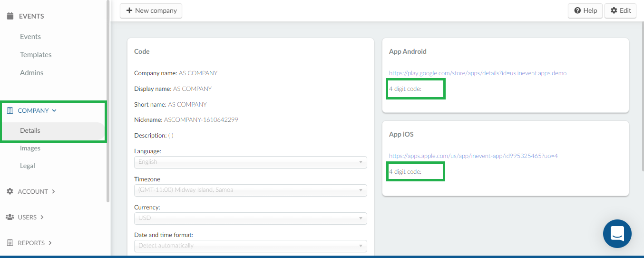
Task: Click the Events calendar icon
Action: pyautogui.click(x=10, y=16)
